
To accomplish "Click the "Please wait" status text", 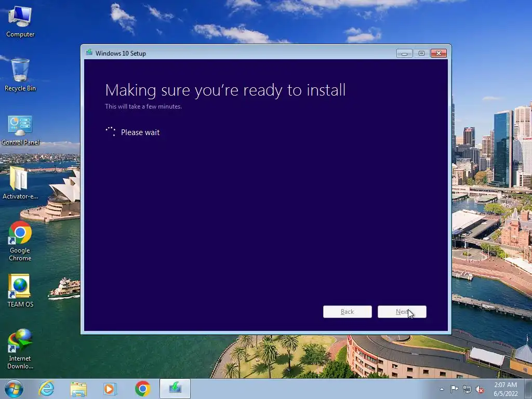I will point(140,132).
